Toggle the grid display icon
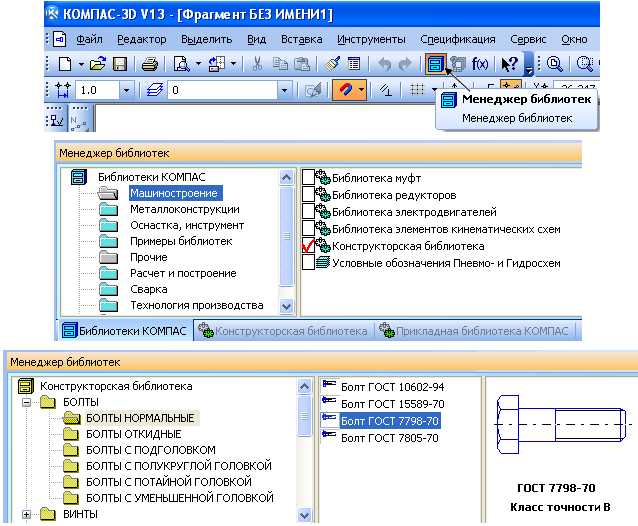Viewport: 638px width, 526px height. (417, 89)
